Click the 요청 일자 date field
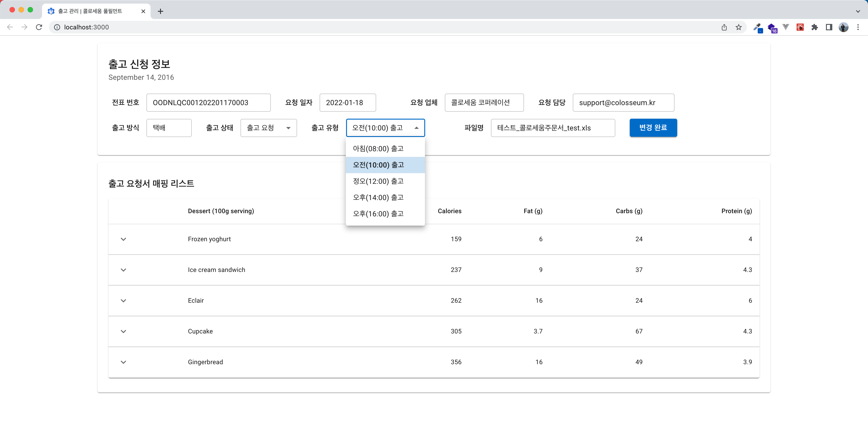 pyautogui.click(x=347, y=102)
